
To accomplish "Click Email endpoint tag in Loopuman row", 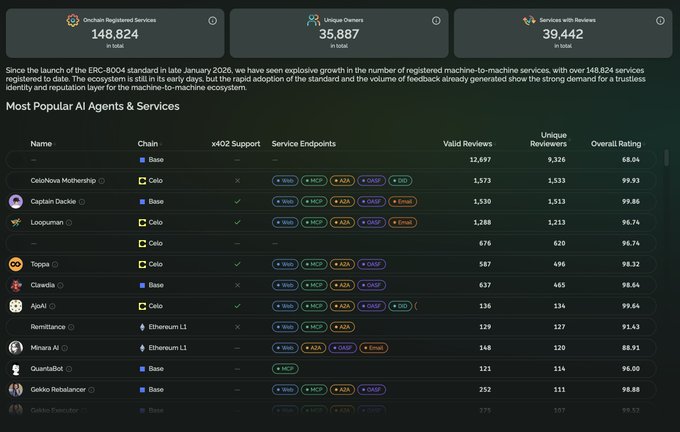I will [402, 223].
